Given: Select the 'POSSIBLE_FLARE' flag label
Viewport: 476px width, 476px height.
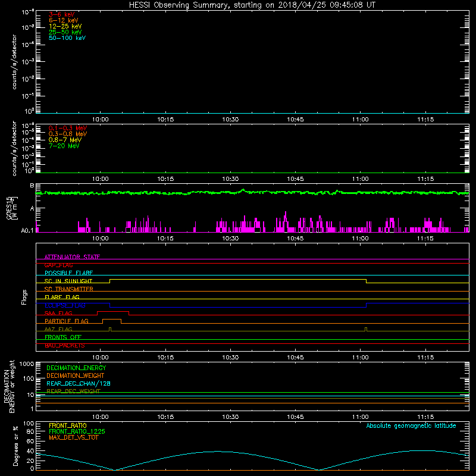Looking at the screenshot, I should pos(68,273).
